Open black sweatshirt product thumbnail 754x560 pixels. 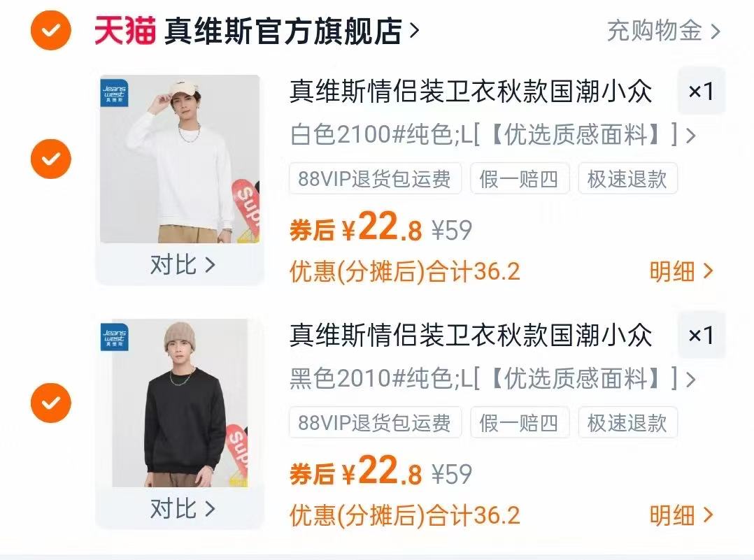click(x=180, y=403)
